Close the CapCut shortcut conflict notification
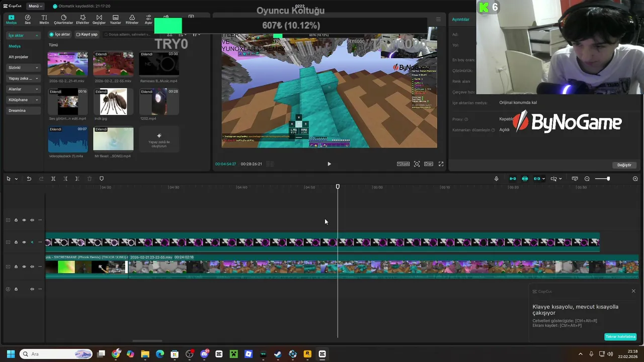Viewport: 644px width, 362px height. tap(633, 291)
